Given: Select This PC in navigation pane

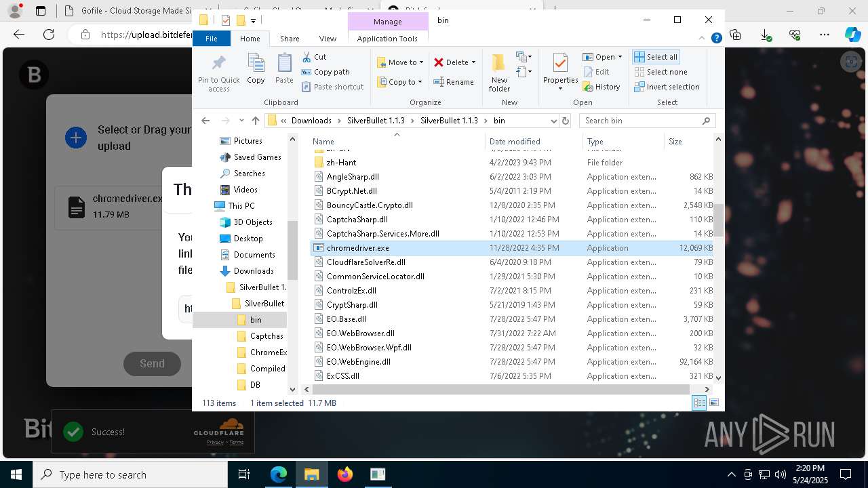Looking at the screenshot, I should click(x=241, y=206).
